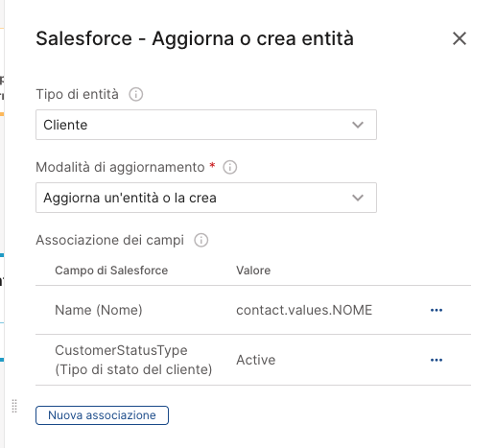Image resolution: width=496 pixels, height=448 pixels.
Task: Select the contact.values.NOME value
Action: (304, 310)
